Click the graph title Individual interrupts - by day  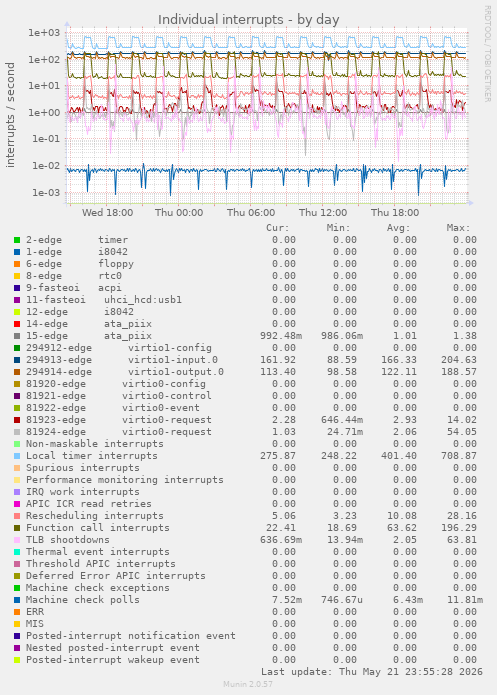tap(248, 20)
